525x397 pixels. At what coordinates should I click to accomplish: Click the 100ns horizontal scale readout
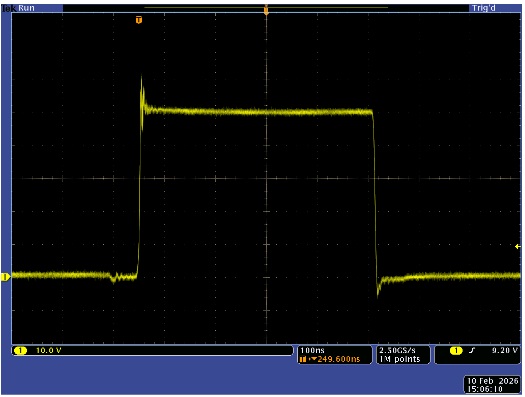[x=312, y=350]
